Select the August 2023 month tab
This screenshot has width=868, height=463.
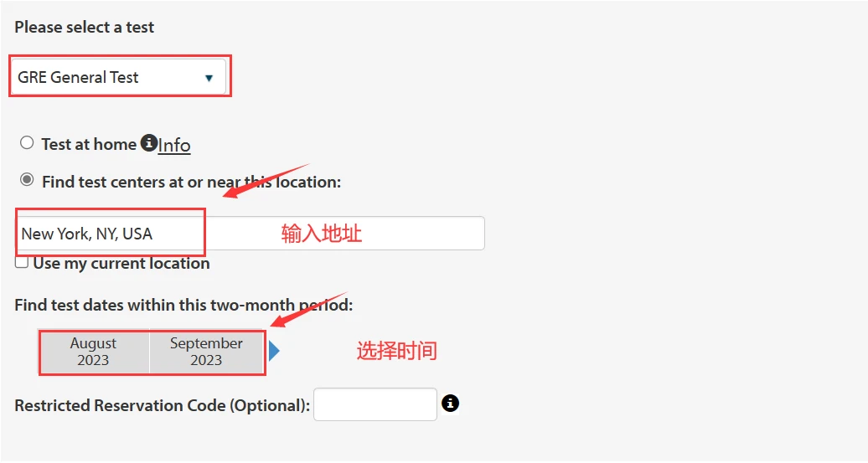point(94,352)
